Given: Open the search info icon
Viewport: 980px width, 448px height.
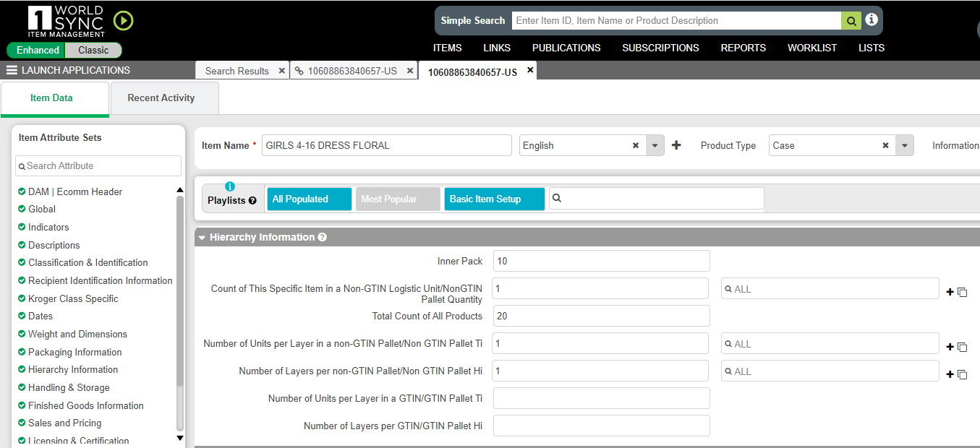Looking at the screenshot, I should (872, 20).
